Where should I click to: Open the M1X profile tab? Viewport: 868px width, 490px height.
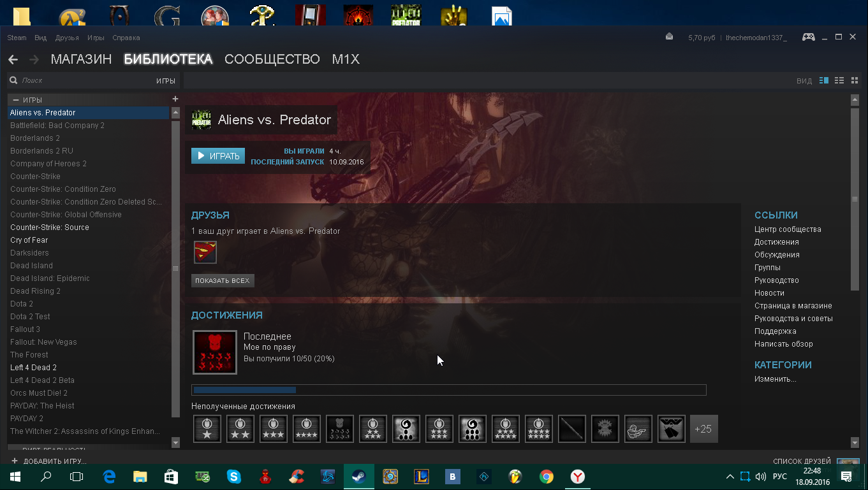tap(346, 59)
